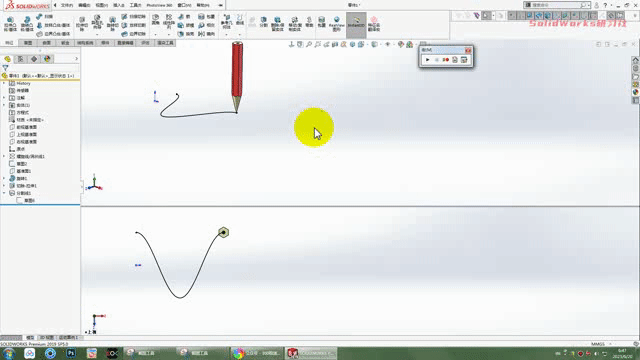This screenshot has height=360, width=640.
Task: Open the Appearances task pane tab
Action: (x=636, y=92)
